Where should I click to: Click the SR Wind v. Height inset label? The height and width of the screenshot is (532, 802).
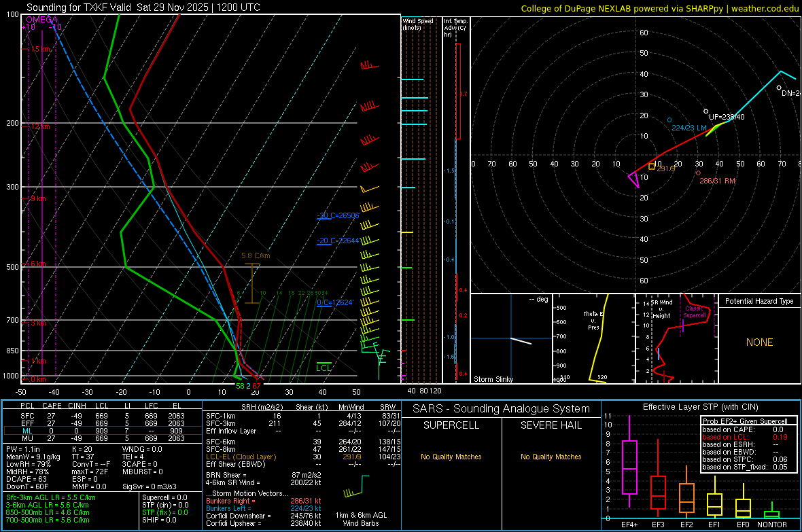coord(661,309)
